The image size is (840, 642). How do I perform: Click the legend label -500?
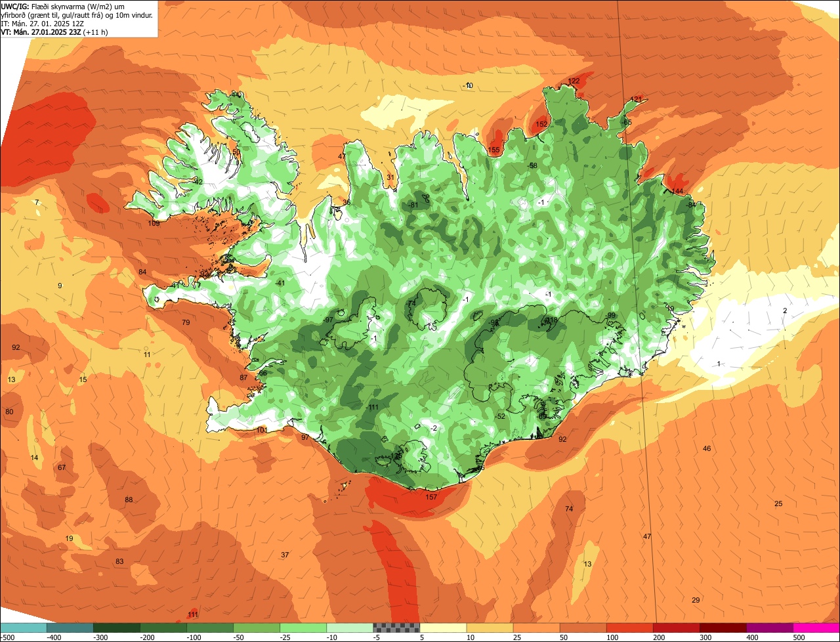9,637
